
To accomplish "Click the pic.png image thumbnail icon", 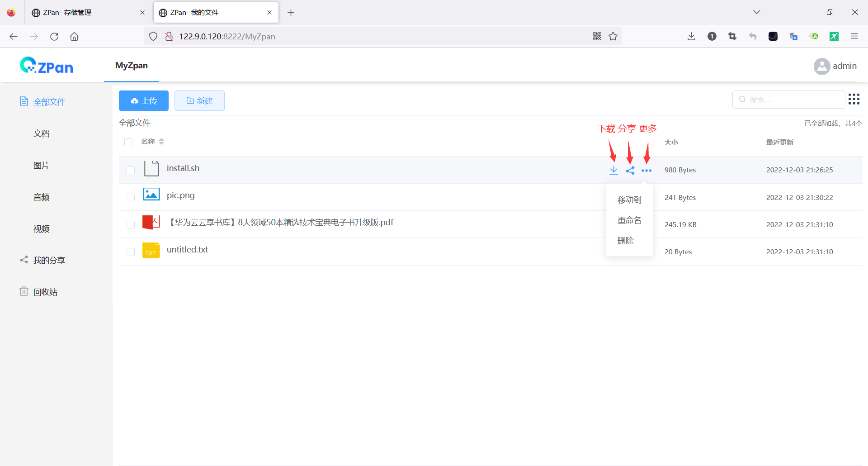I will tap(151, 195).
